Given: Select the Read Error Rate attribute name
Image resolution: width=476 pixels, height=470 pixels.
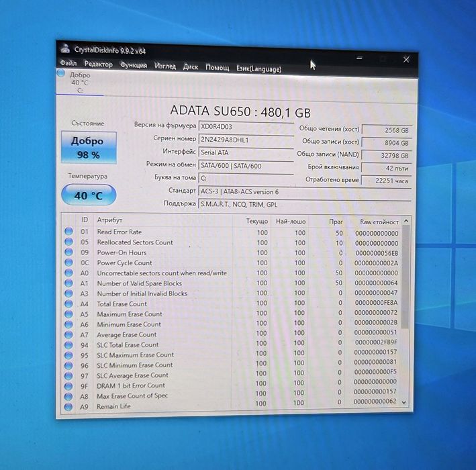Looking at the screenshot, I should (120, 232).
